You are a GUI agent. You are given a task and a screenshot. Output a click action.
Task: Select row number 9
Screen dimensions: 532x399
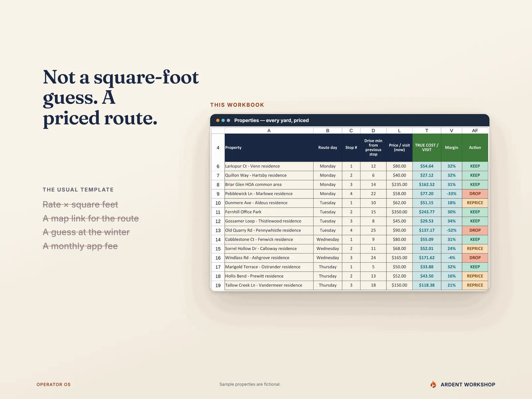218,194
